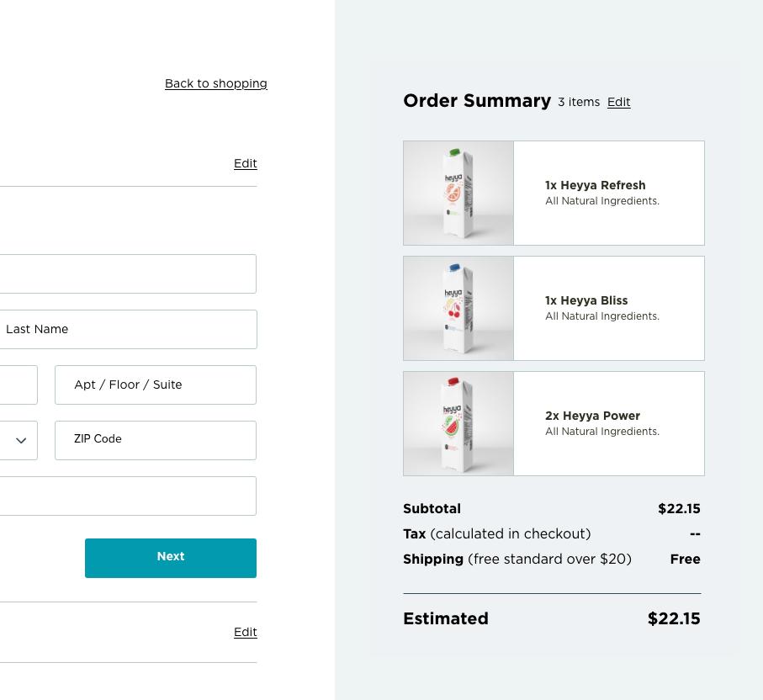The height and width of the screenshot is (700, 763).
Task: Click the Apt / Floor / Suite field
Action: [x=156, y=385]
